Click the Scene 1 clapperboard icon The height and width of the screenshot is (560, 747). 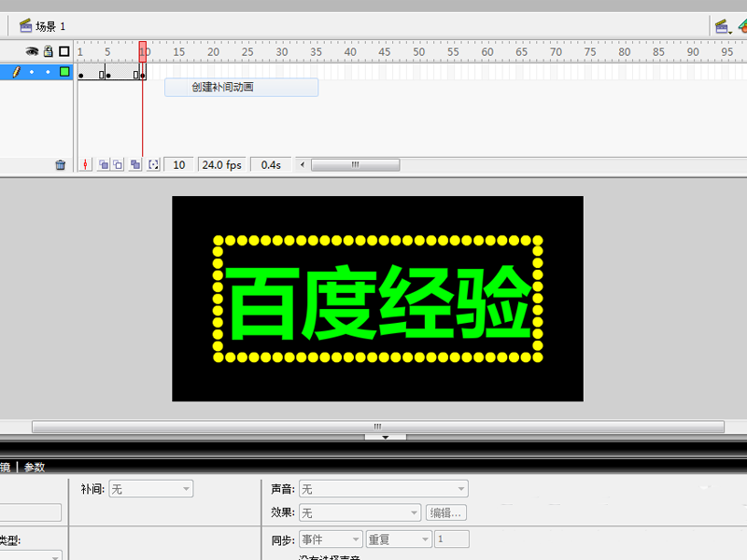(25, 26)
